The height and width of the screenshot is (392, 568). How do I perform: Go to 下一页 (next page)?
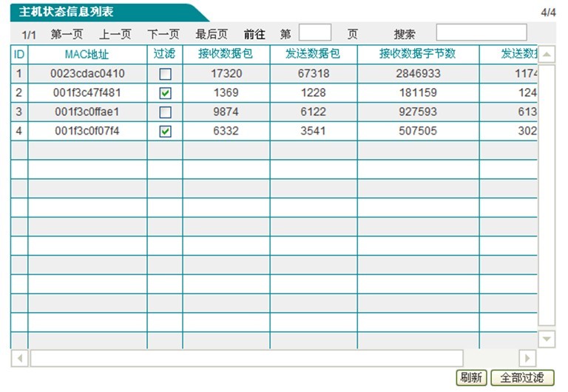click(x=163, y=34)
